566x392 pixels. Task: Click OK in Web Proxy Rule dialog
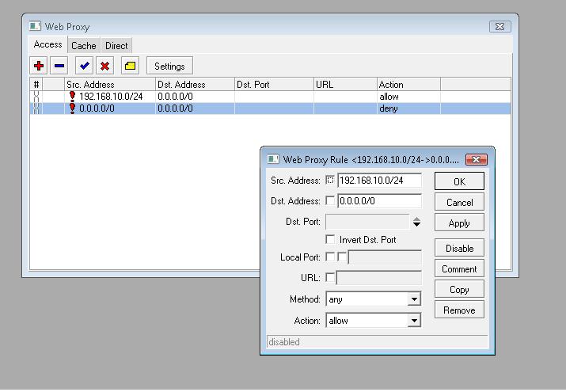coord(459,181)
